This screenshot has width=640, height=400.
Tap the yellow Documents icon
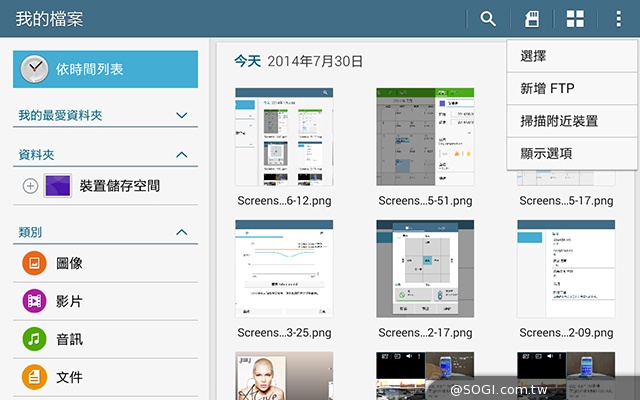pos(34,377)
